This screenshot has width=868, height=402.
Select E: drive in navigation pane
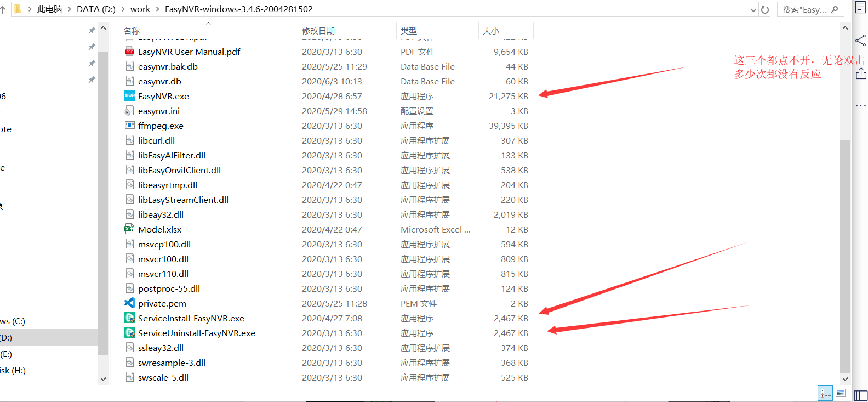coord(6,354)
